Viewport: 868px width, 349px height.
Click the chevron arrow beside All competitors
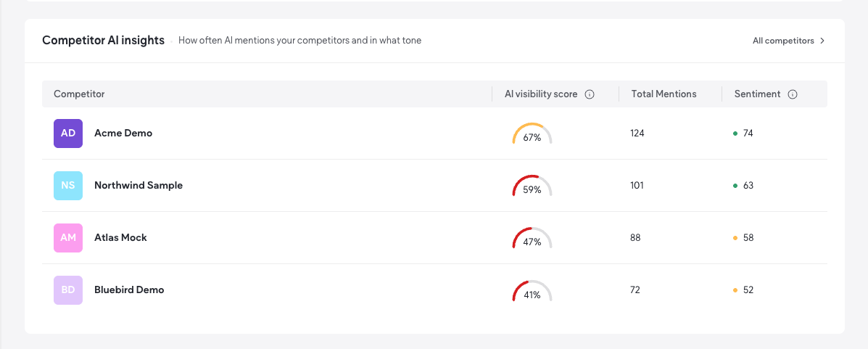pyautogui.click(x=822, y=41)
